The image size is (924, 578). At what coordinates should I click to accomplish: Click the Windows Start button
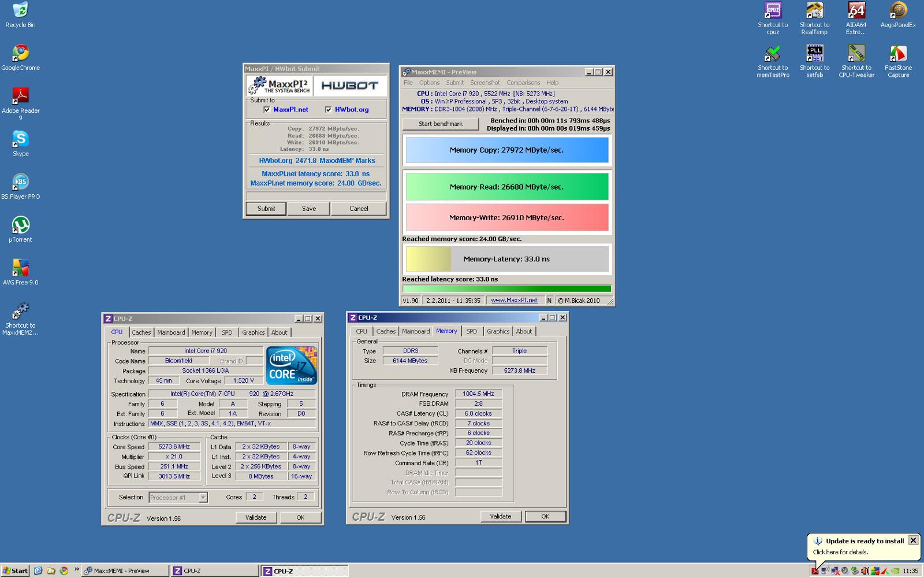click(x=15, y=570)
